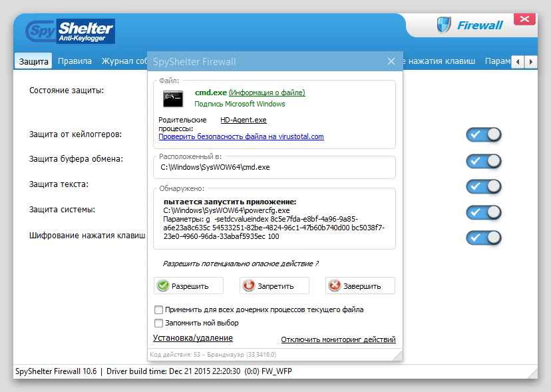The height and width of the screenshot is (392, 551).
Task: Allow the action with Разрешить button
Action: coord(188,286)
